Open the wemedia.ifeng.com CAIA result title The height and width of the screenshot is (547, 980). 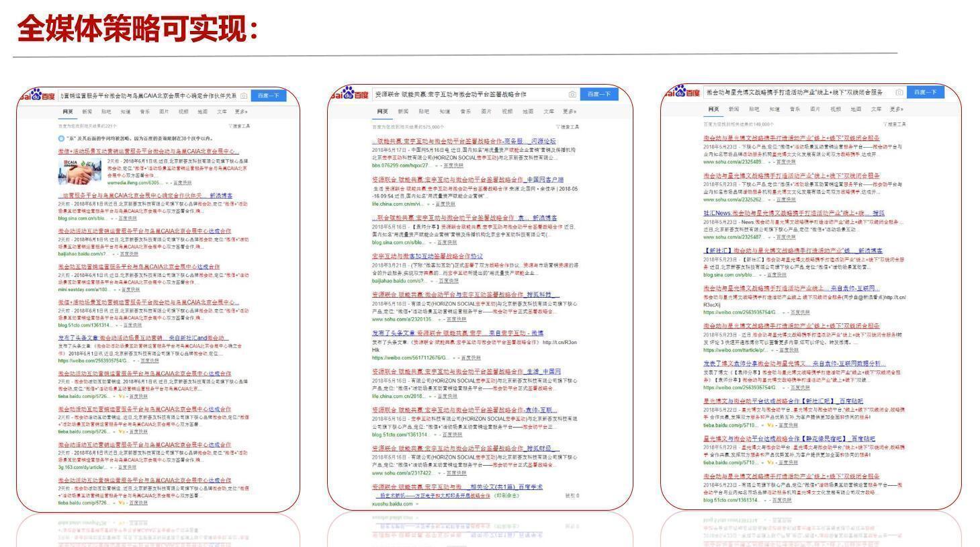click(148, 151)
